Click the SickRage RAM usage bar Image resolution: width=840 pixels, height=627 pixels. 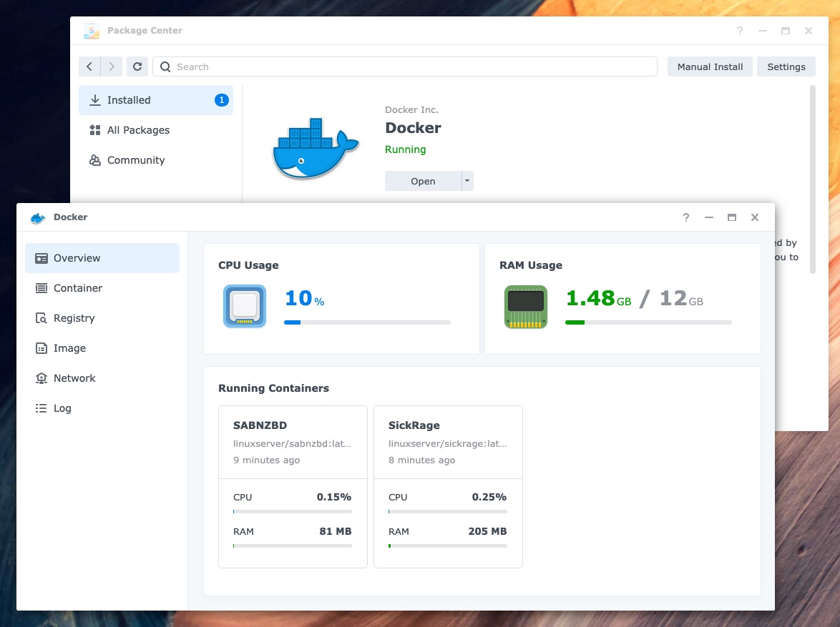coord(448,545)
